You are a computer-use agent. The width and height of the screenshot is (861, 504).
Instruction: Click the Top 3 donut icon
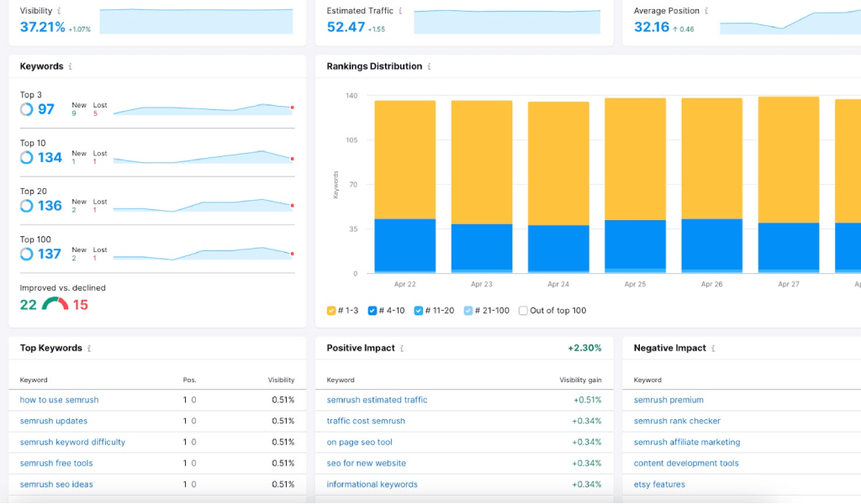(26, 109)
